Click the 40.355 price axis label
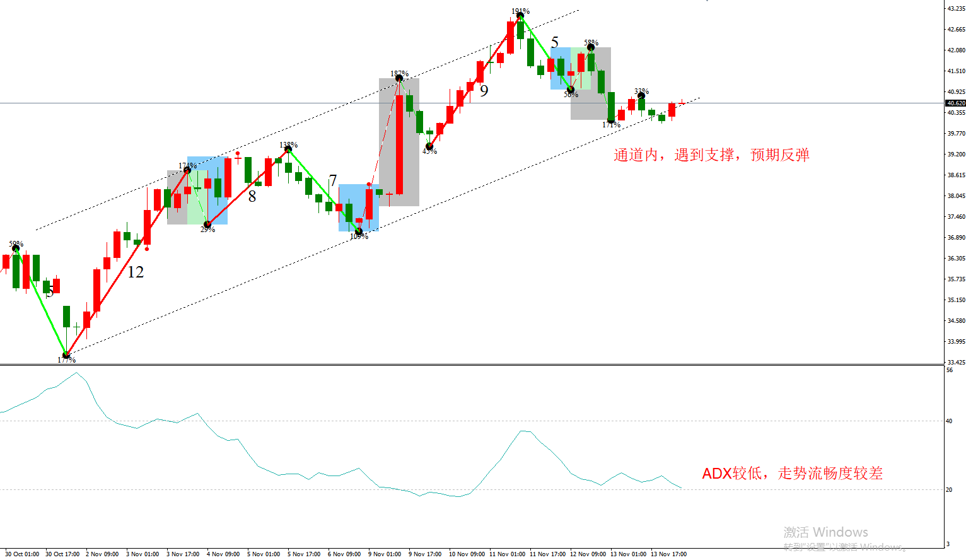 tap(956, 113)
